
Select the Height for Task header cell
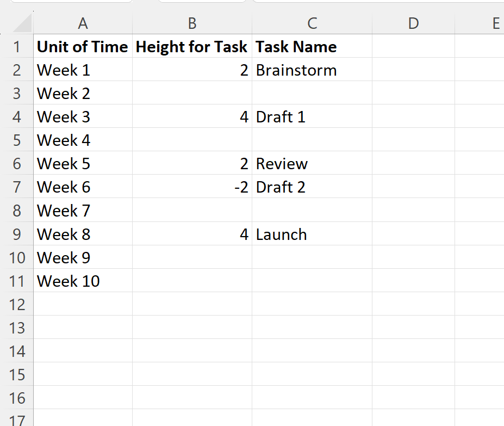coord(192,47)
